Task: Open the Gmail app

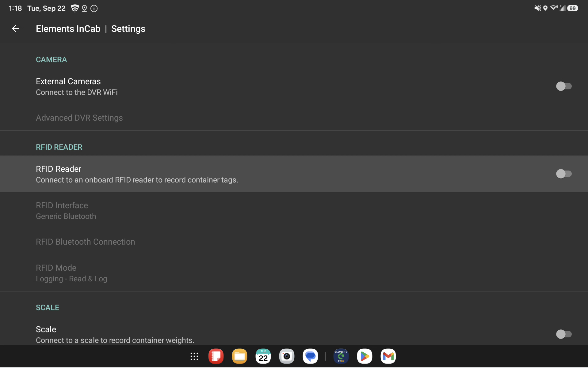Action: pos(388,356)
